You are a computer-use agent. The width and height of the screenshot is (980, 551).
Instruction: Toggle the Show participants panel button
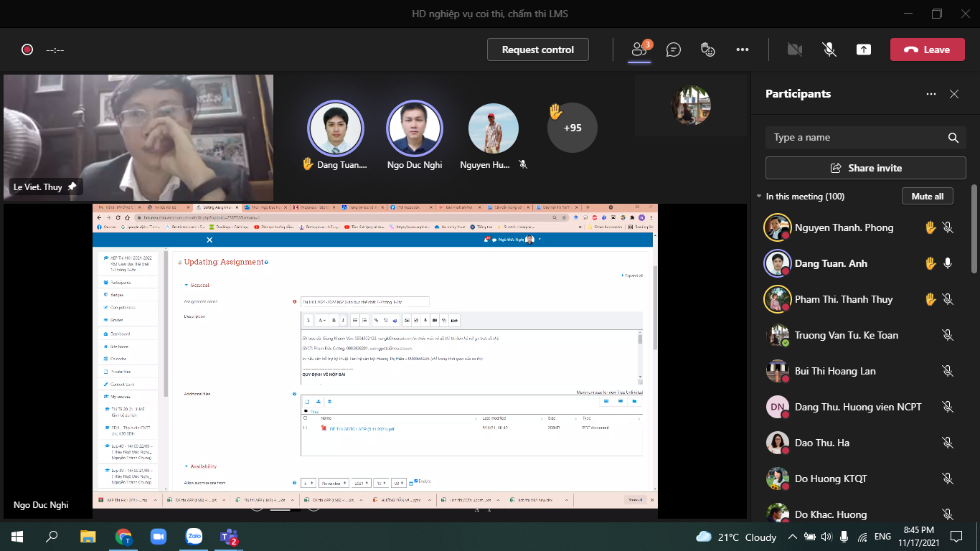click(x=639, y=50)
